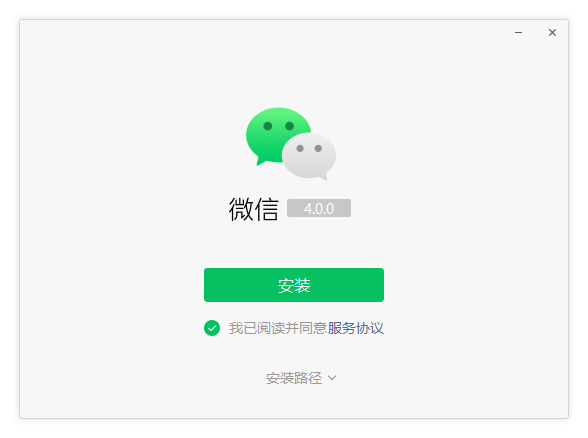Click the green agreement checkmark icon
The width and height of the screenshot is (588, 438).
(x=212, y=328)
